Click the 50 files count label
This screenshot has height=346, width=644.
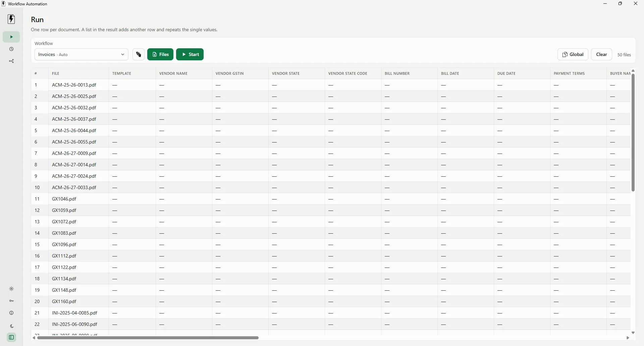(624, 55)
